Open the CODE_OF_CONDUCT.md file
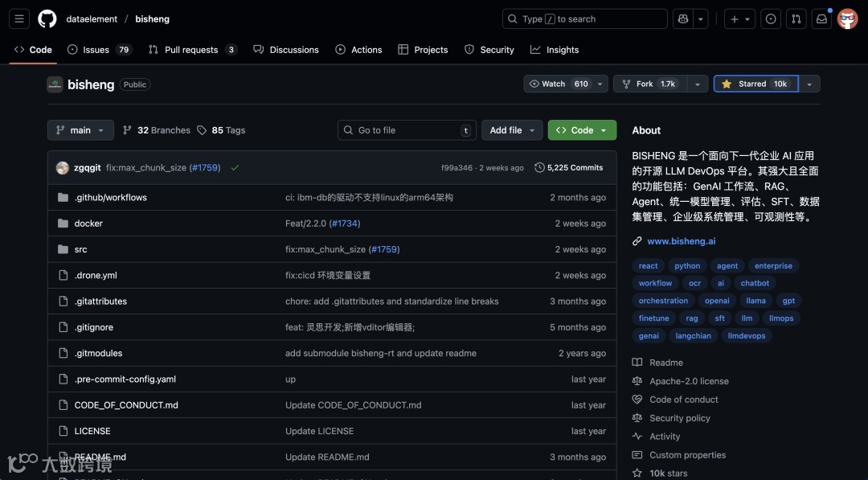Image resolution: width=868 pixels, height=480 pixels. (x=126, y=405)
